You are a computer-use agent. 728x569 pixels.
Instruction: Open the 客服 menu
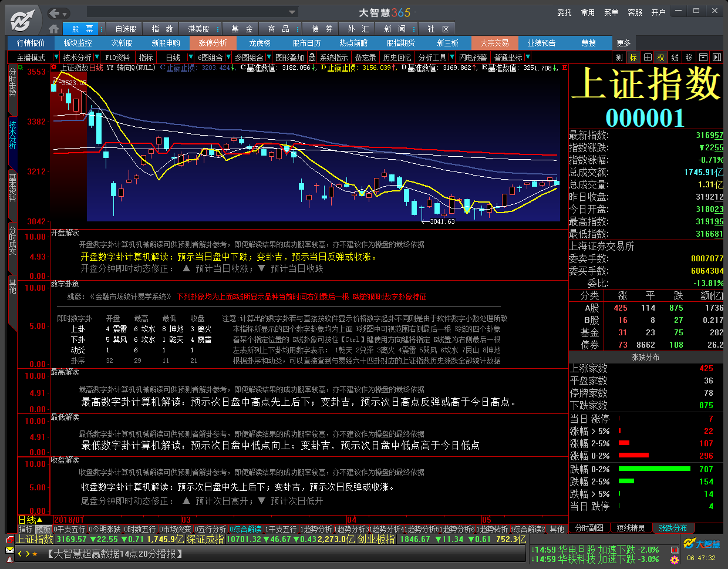635,12
